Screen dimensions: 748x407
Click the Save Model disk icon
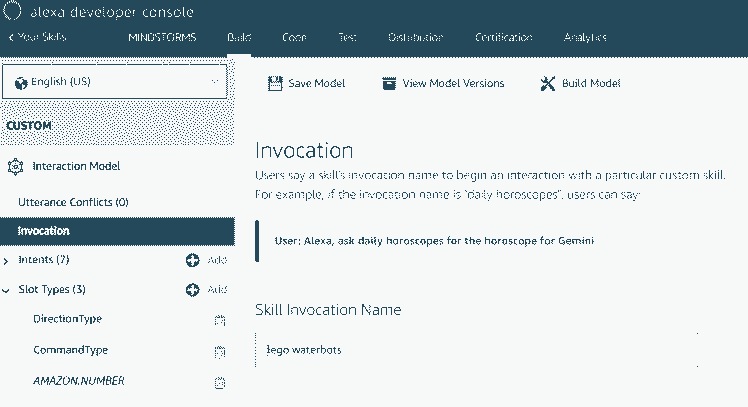click(275, 83)
